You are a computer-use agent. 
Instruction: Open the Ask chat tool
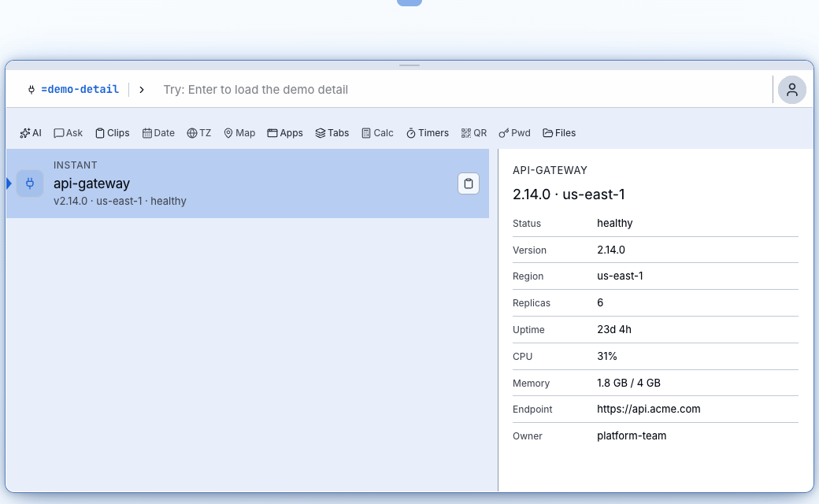point(68,133)
